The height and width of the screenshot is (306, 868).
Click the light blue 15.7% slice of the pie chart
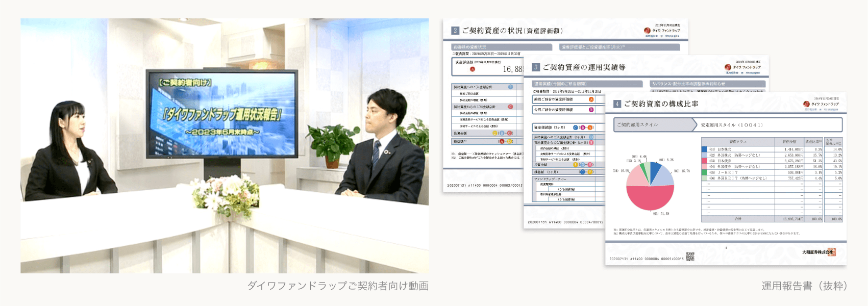coord(663,176)
